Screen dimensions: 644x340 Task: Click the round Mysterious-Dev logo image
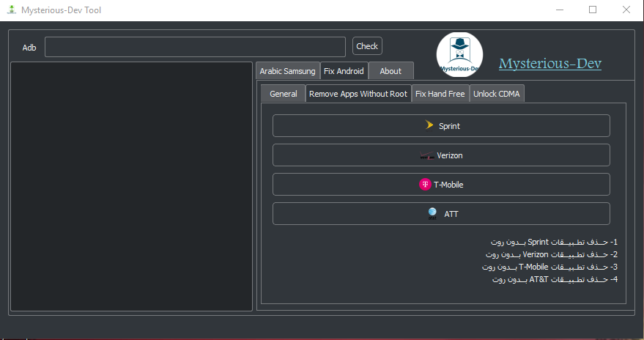click(459, 55)
